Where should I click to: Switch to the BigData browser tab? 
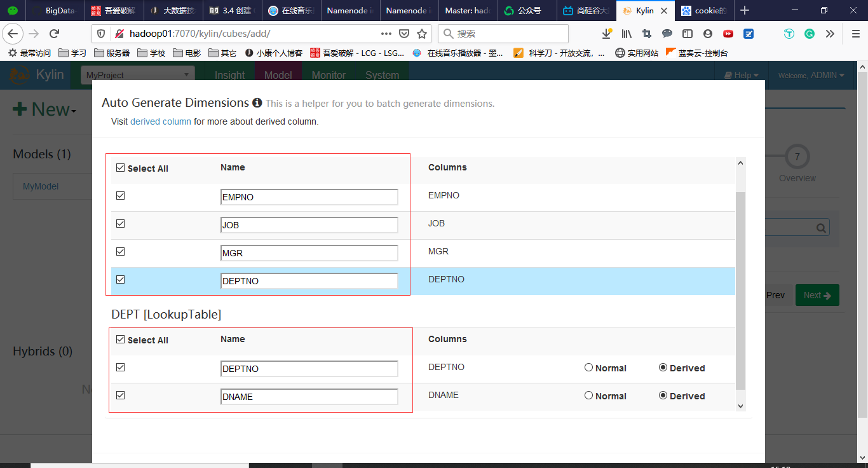coord(55,10)
